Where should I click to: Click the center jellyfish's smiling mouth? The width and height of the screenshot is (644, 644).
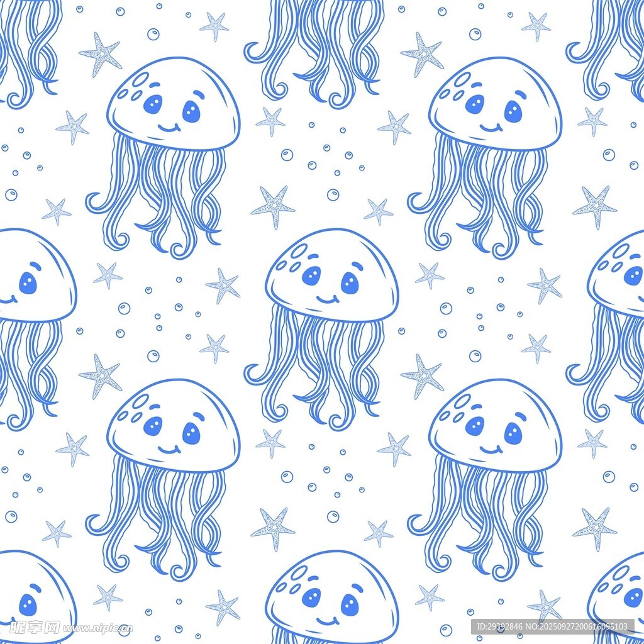[x=328, y=299]
